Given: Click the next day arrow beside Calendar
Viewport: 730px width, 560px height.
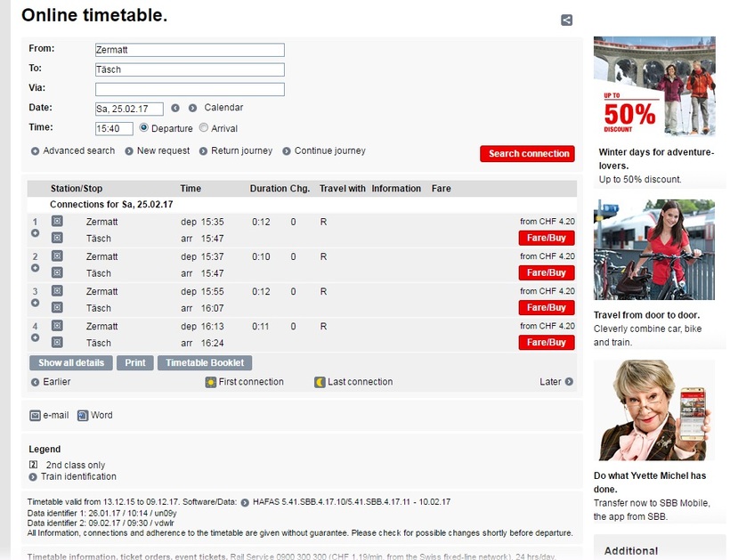Looking at the screenshot, I should click(x=192, y=108).
